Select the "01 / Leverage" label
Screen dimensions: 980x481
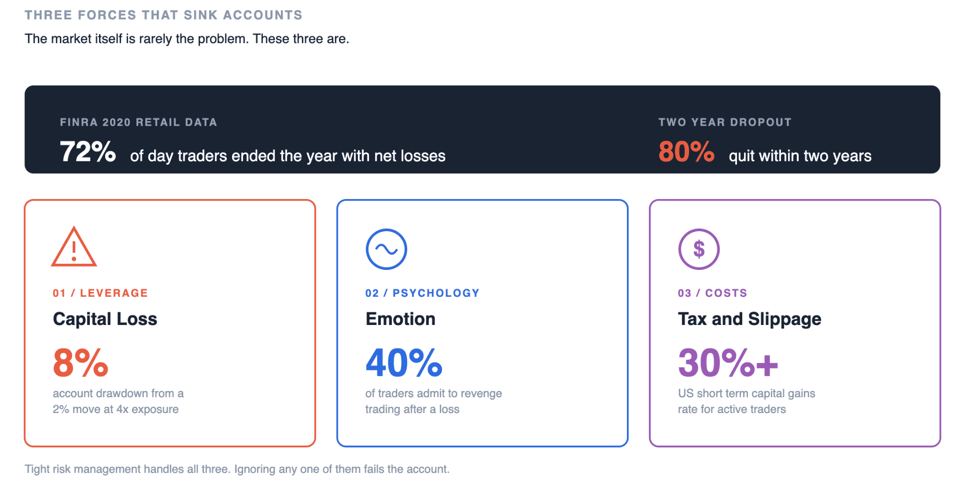point(100,293)
